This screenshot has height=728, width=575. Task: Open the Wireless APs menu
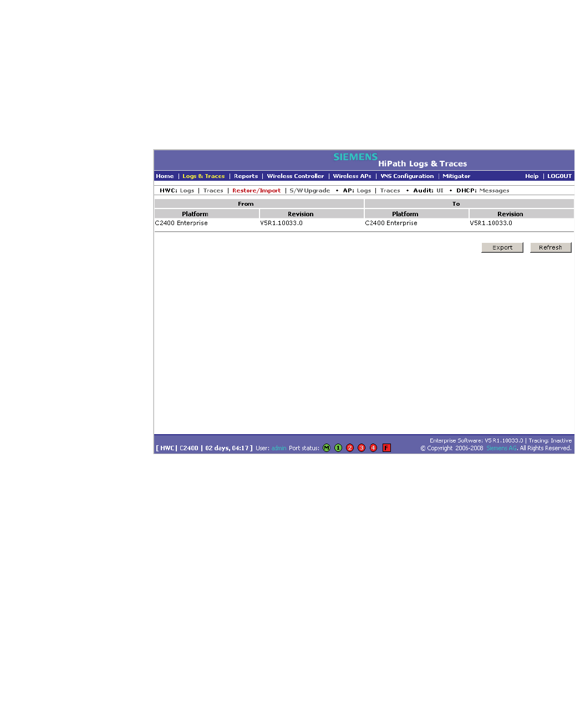352,176
